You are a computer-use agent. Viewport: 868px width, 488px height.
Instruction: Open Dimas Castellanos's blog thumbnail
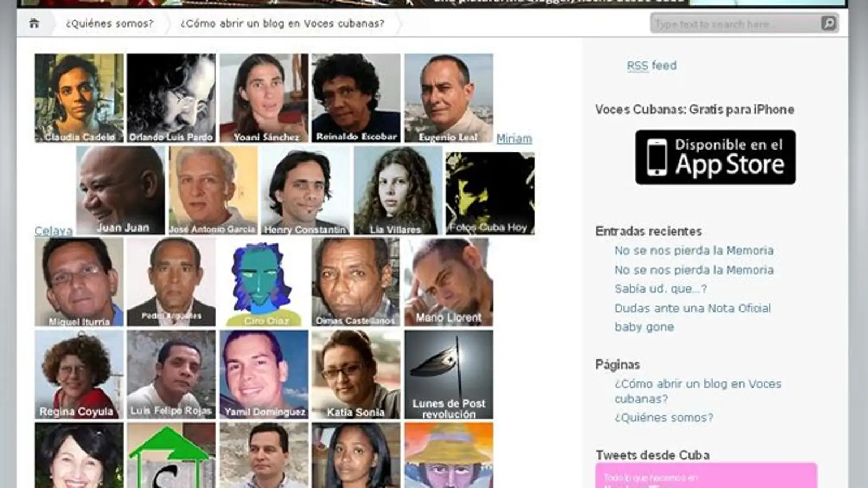[356, 282]
